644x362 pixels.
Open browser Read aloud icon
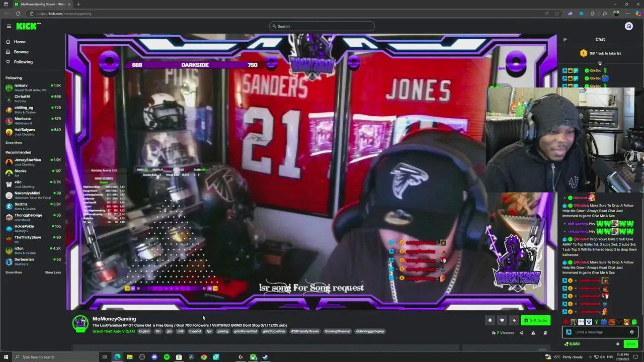[x=547, y=14]
